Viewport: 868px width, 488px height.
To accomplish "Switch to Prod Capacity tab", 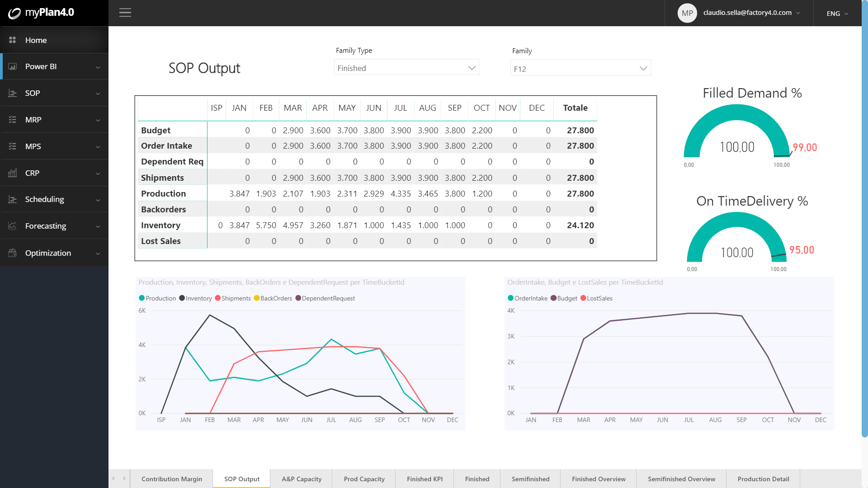I will [x=364, y=479].
